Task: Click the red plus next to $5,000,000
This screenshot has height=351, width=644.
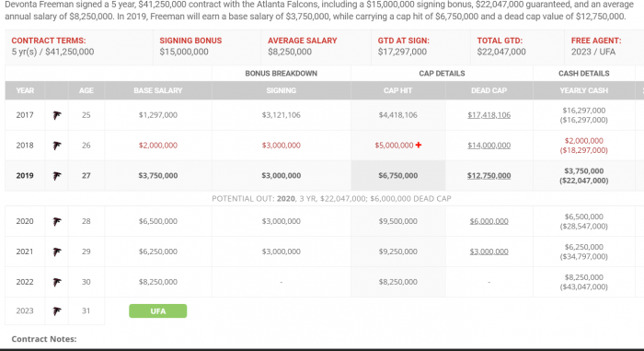Action: pos(418,145)
